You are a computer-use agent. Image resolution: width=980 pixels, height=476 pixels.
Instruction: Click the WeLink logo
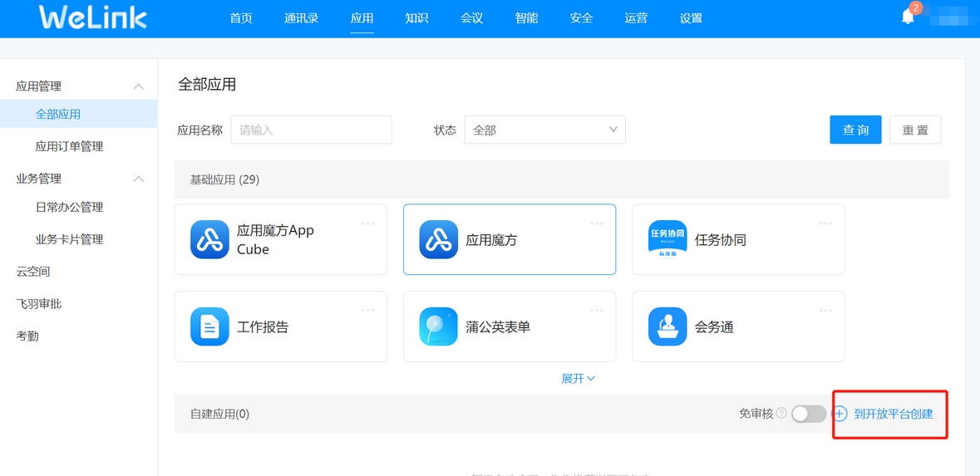pyautogui.click(x=93, y=17)
